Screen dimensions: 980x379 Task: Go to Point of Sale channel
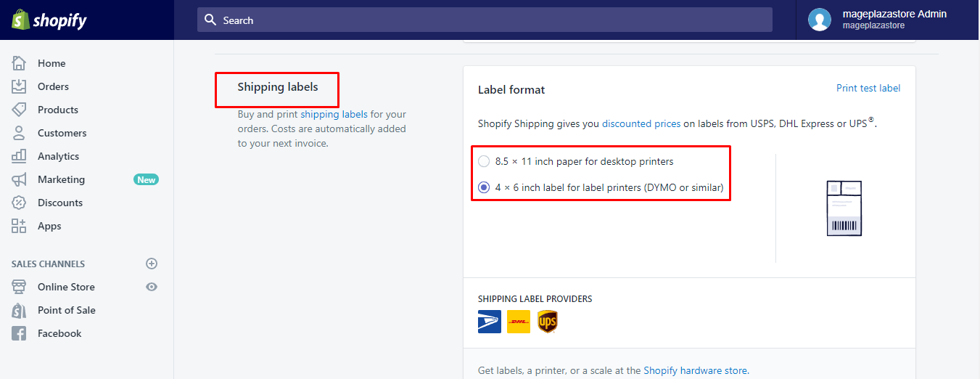tap(66, 310)
